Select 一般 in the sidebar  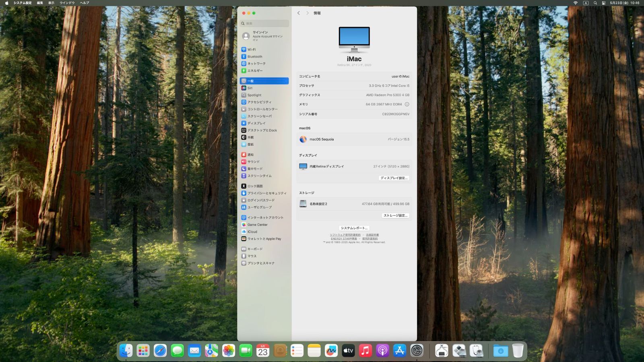click(x=264, y=81)
